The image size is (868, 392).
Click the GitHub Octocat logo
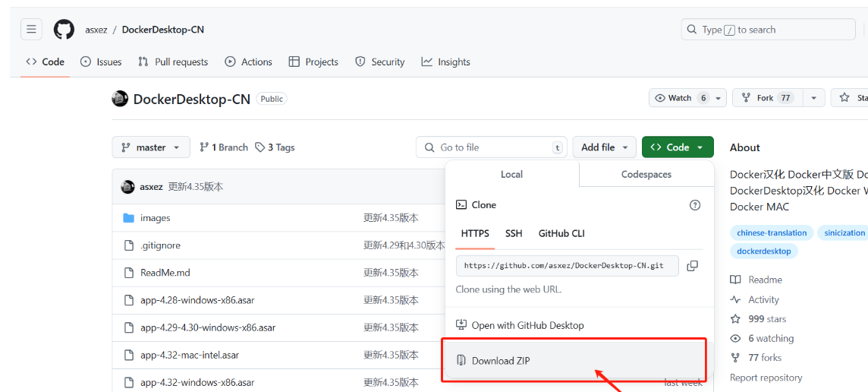[64, 30]
